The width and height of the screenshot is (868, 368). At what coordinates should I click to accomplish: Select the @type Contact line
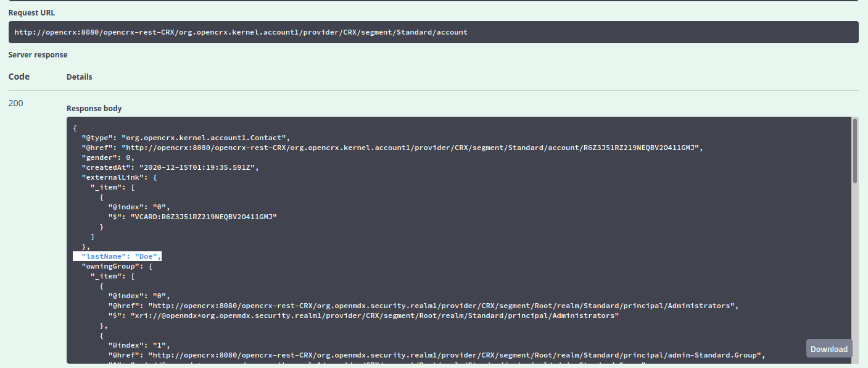[x=185, y=138]
